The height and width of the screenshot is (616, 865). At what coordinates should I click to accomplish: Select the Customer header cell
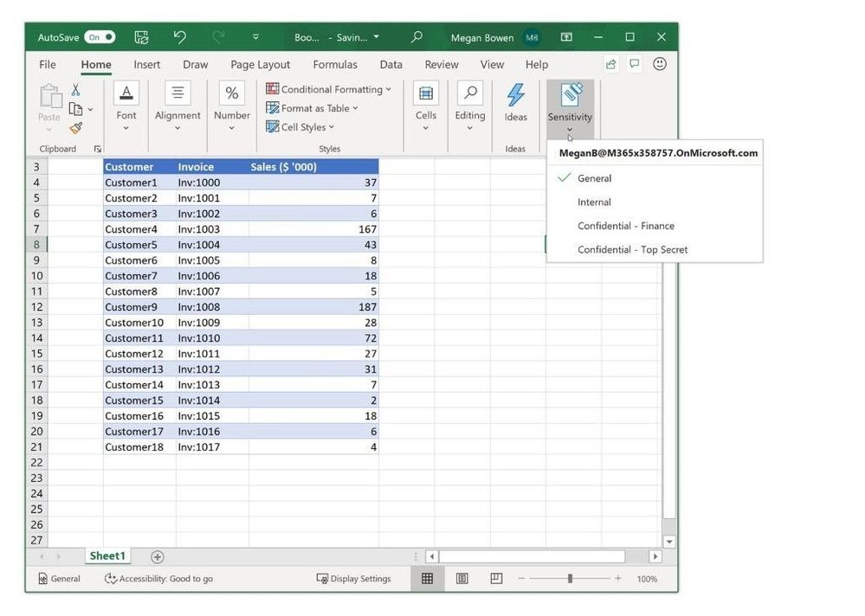click(139, 167)
